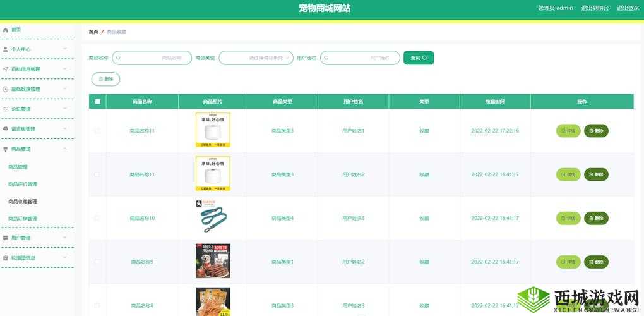644x316 pixels.
Task: Click the 留言板管理 sidebar icon
Action: pos(5,129)
